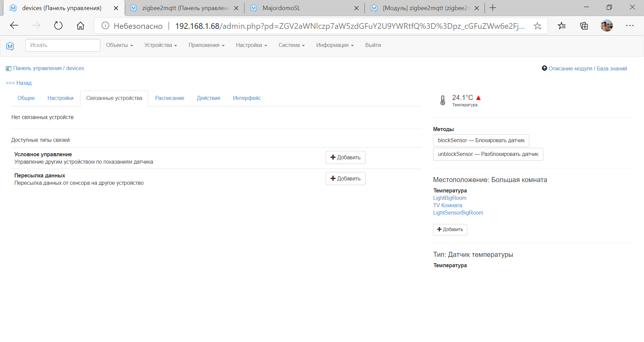Open the LightBigRoom device link
644x342 pixels.
pos(449,198)
